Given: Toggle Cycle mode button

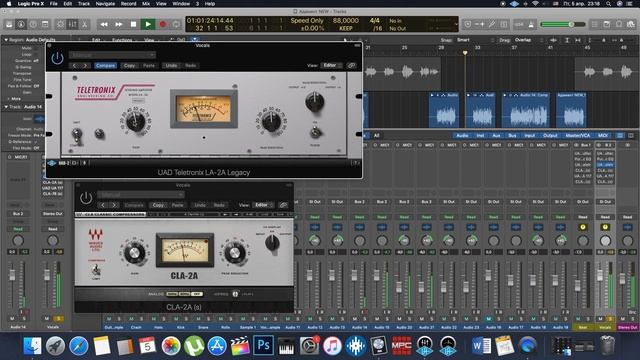Looking at the screenshot, I should tap(176, 24).
